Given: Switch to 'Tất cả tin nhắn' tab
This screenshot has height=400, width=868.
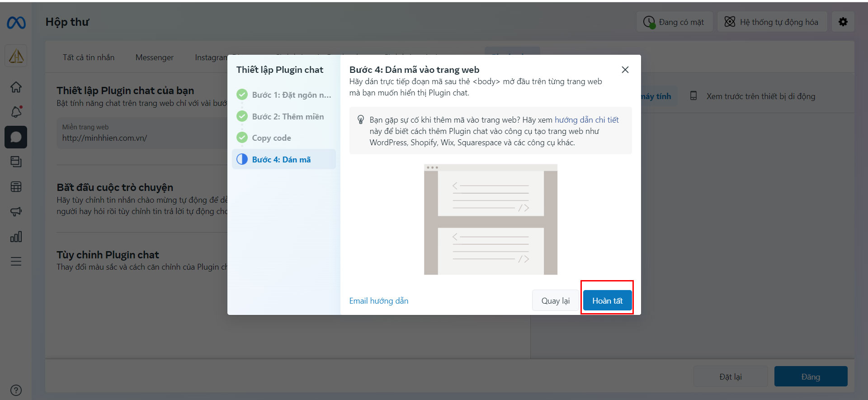Looking at the screenshot, I should [x=89, y=57].
